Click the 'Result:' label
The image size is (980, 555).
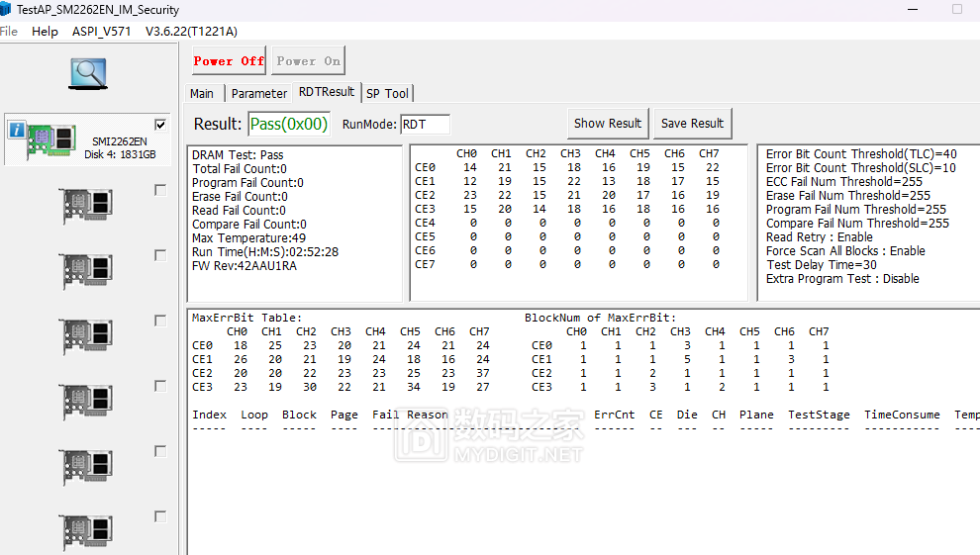click(x=218, y=124)
